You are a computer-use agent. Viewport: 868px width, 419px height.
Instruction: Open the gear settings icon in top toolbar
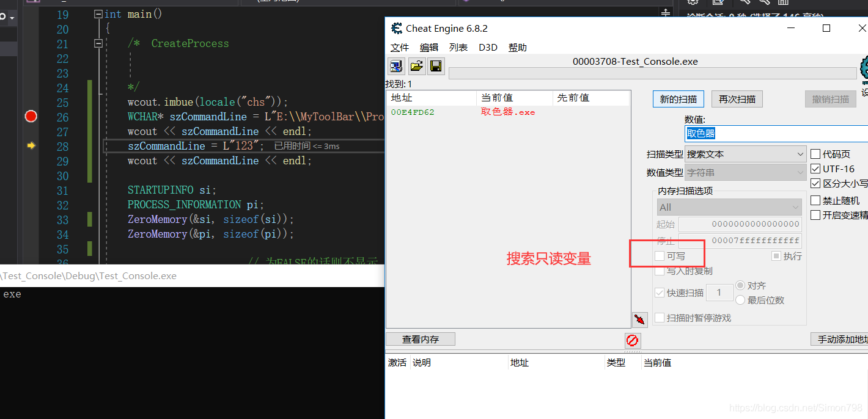(x=693, y=3)
